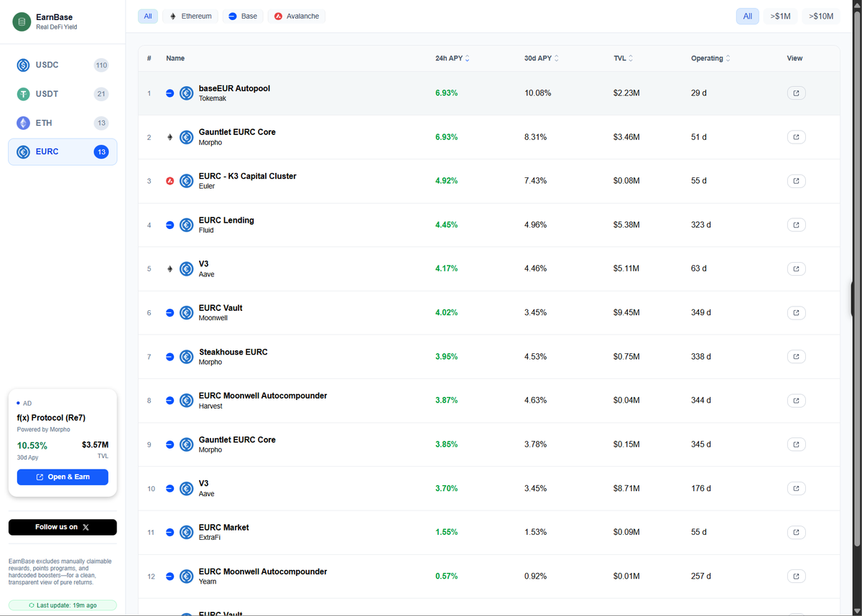Click Ethereum chain icon in Aave V3 4.17% row
Image resolution: width=862 pixels, height=616 pixels.
click(170, 269)
